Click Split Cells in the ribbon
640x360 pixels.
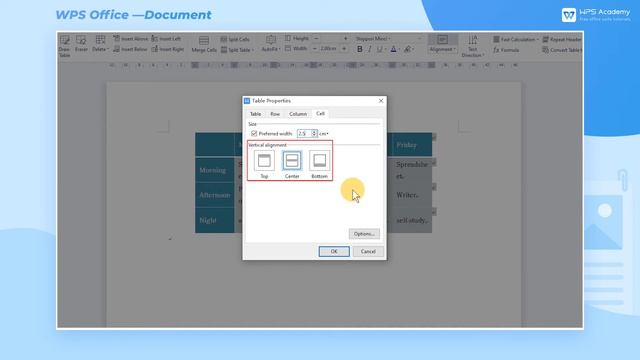pyautogui.click(x=235, y=39)
